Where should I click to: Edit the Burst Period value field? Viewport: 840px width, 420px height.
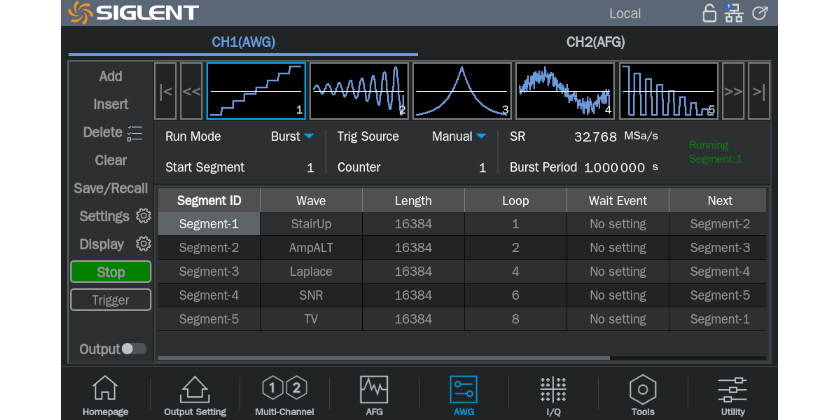click(x=615, y=168)
